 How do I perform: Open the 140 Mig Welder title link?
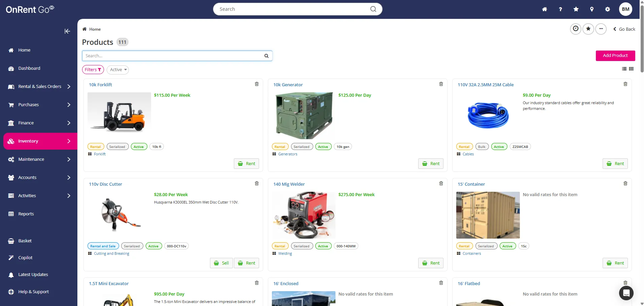coord(289,184)
